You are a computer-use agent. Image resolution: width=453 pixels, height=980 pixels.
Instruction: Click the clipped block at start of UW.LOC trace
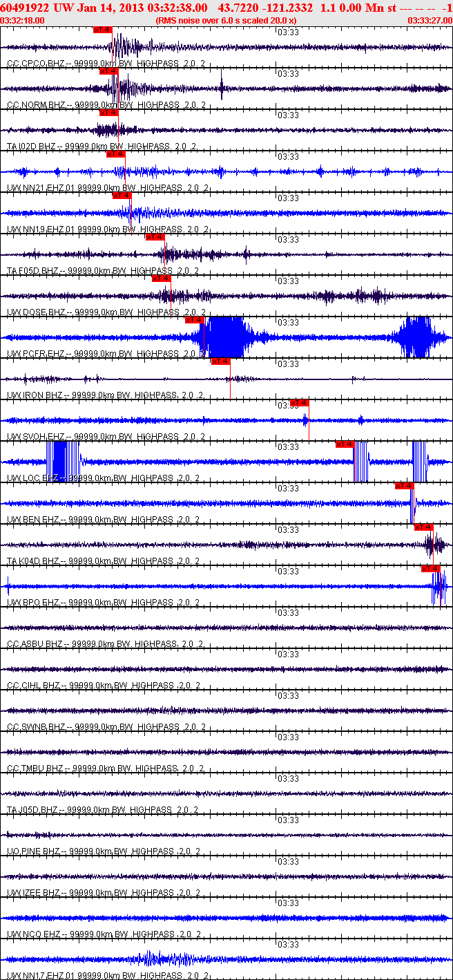coord(62,461)
